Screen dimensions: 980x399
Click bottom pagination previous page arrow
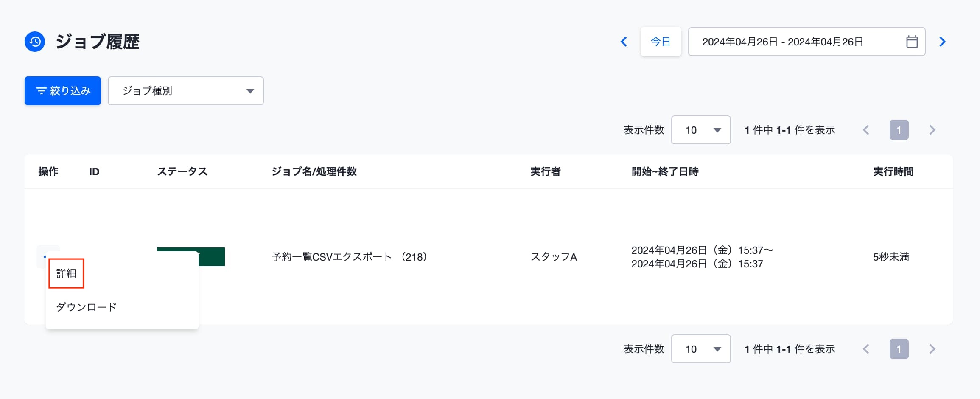866,349
